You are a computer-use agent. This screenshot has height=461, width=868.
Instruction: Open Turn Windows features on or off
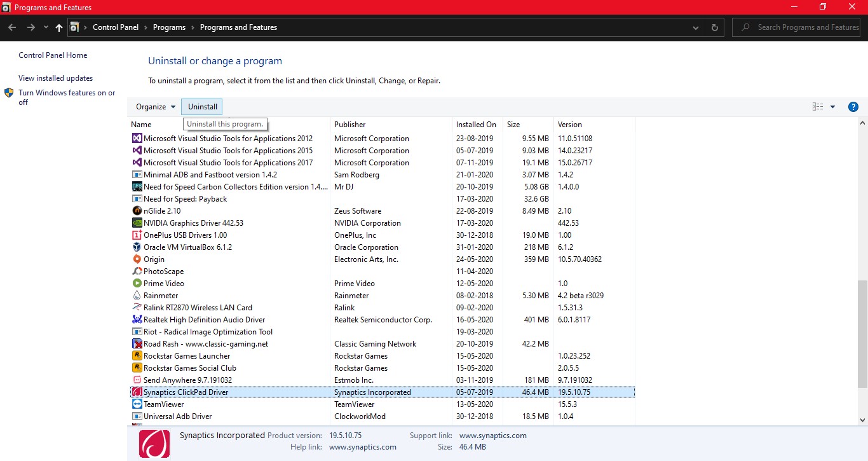[67, 97]
